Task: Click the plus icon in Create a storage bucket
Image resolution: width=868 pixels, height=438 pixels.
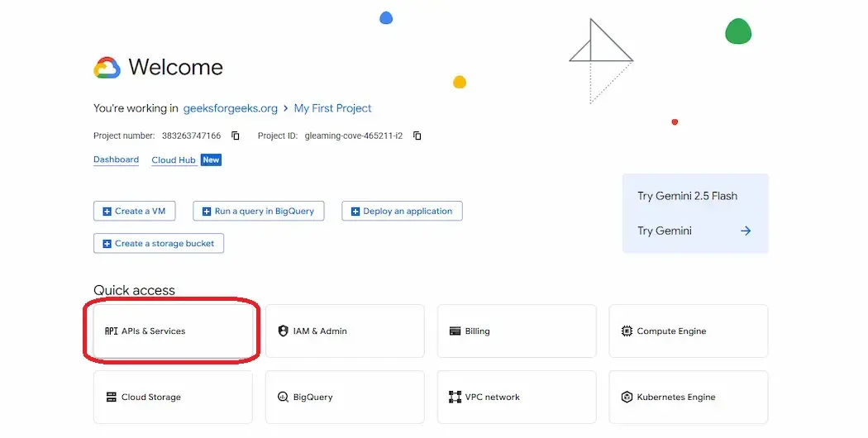Action: (107, 244)
